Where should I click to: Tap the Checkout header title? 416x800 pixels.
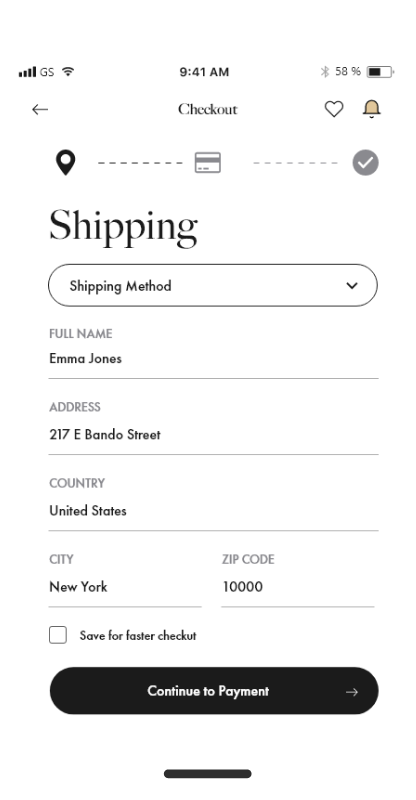[x=208, y=109]
